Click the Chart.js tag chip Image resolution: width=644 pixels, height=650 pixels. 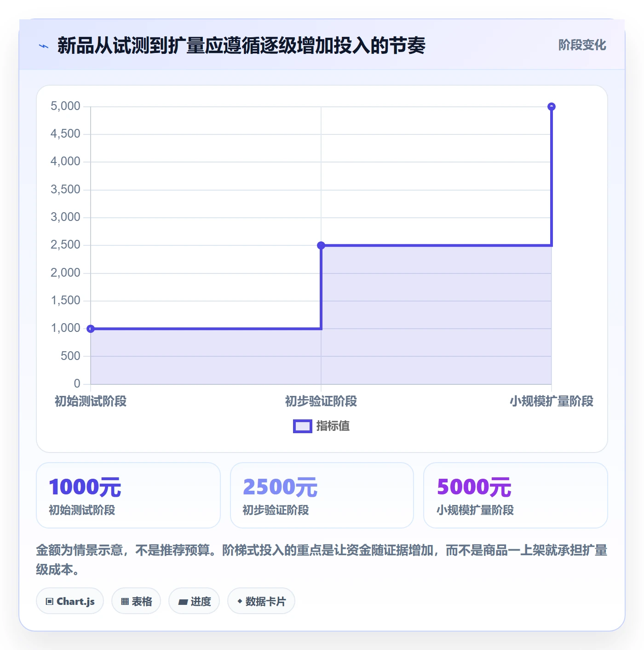tap(70, 601)
